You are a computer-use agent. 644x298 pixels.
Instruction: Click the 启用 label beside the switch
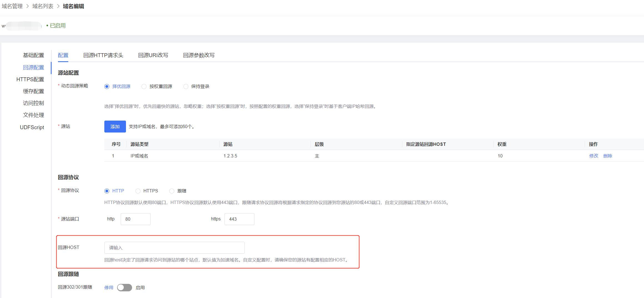(x=140, y=287)
